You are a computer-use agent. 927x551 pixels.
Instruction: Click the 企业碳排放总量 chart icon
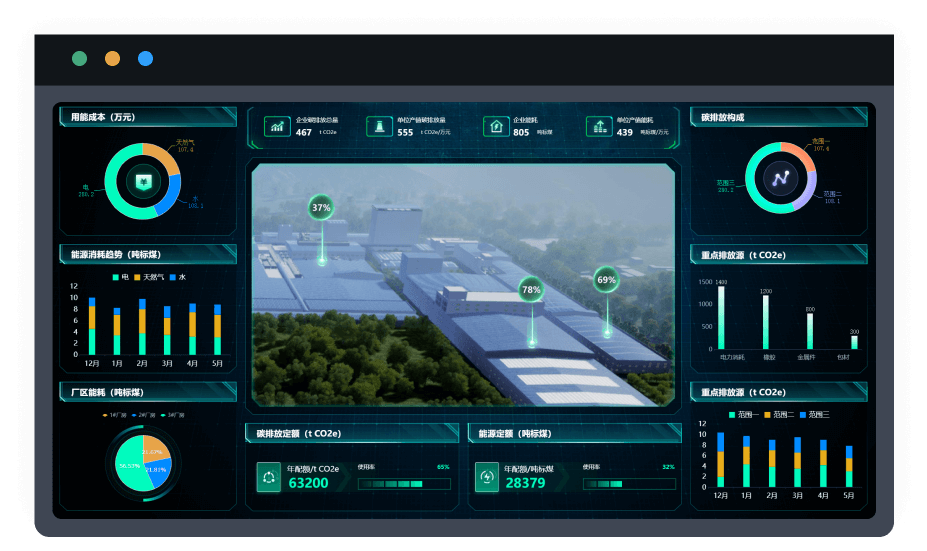(x=276, y=126)
